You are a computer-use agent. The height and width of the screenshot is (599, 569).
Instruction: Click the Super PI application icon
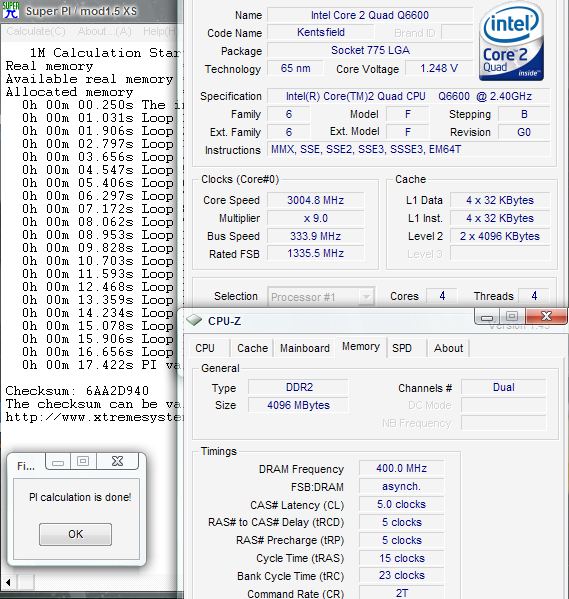(x=10, y=10)
